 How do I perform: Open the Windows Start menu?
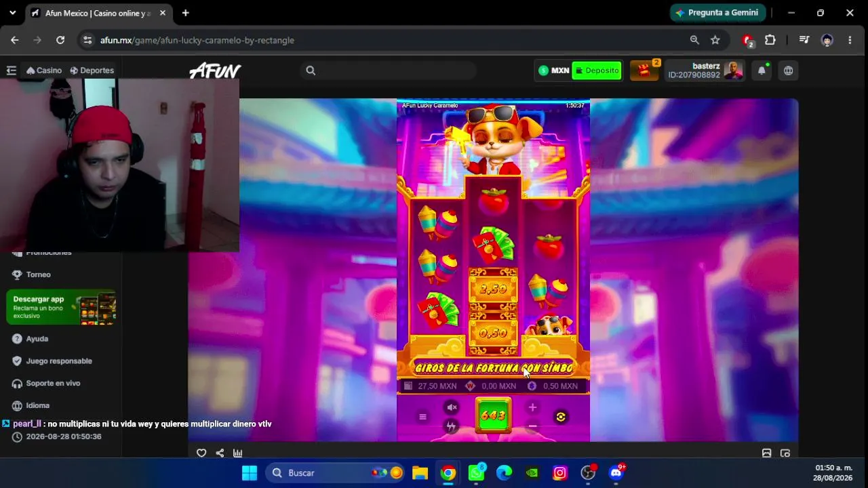(x=250, y=472)
